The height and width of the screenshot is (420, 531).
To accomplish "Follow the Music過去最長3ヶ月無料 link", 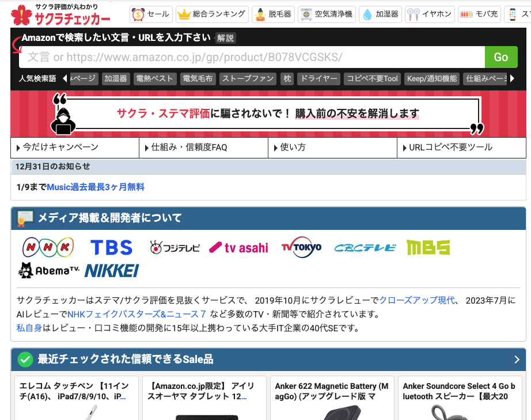I will click(96, 187).
